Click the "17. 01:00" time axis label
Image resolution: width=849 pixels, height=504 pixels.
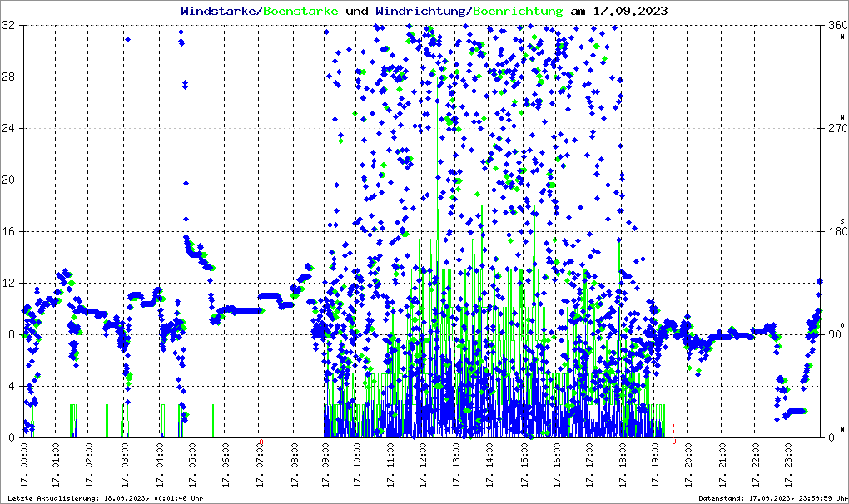tap(56, 465)
